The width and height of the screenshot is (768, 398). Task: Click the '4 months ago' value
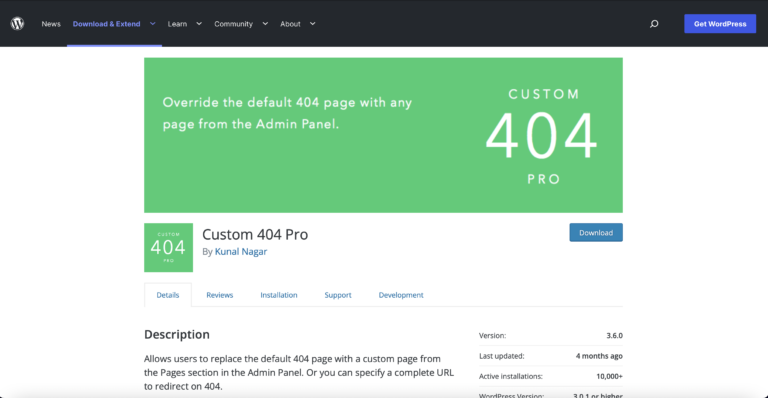pos(599,356)
